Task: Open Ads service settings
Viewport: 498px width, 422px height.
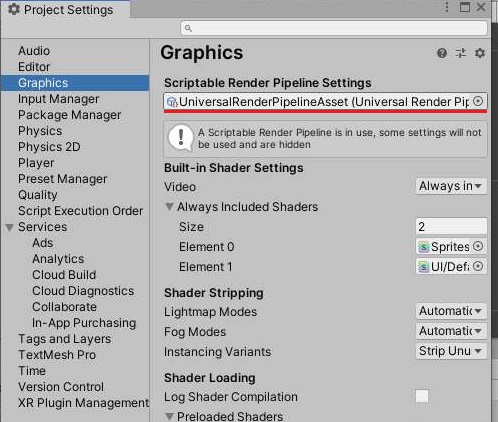Action: pos(43,243)
